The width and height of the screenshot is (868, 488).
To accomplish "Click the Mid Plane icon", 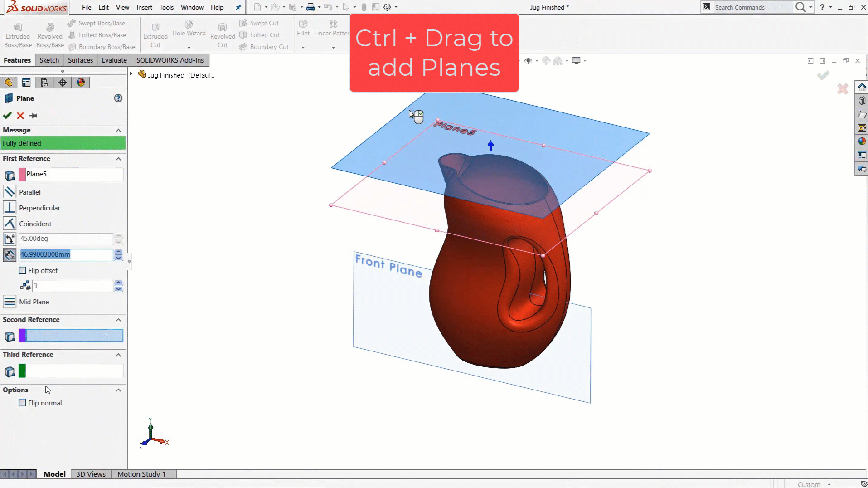I will 10,302.
